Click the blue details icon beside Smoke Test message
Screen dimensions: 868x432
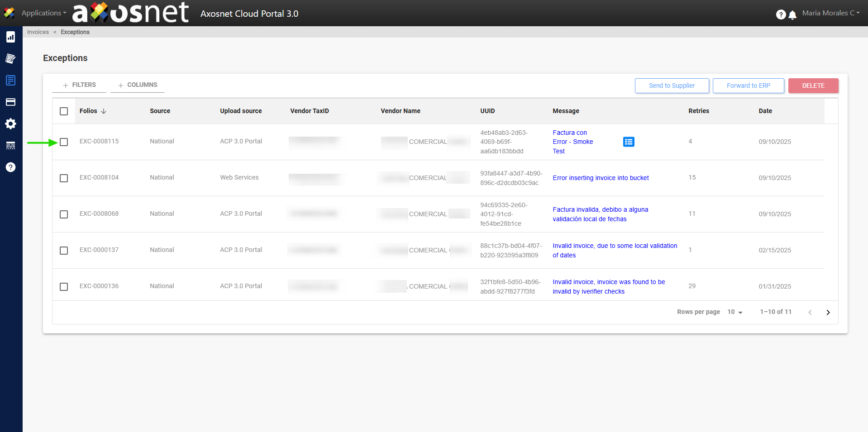pos(628,142)
